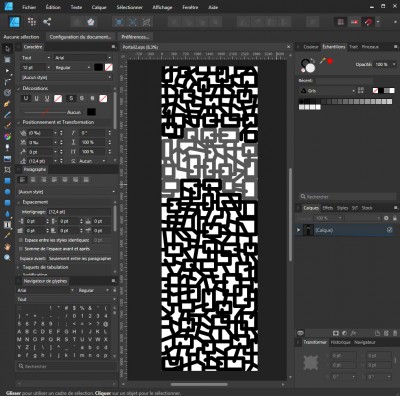This screenshot has height=396, width=400.
Task: Select the Fill color wheel tool
Action: [7, 137]
